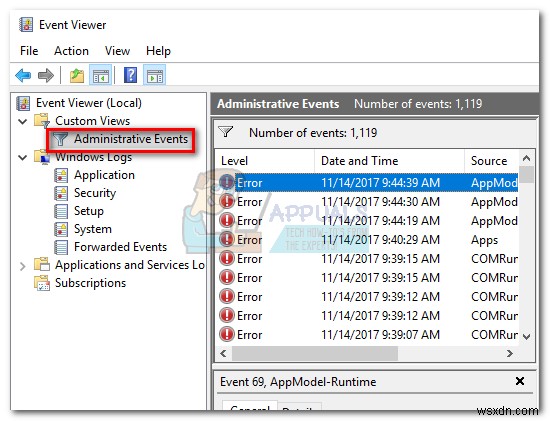Click the Security log icon
Image resolution: width=550 pixels, height=421 pixels.
pos(61,193)
